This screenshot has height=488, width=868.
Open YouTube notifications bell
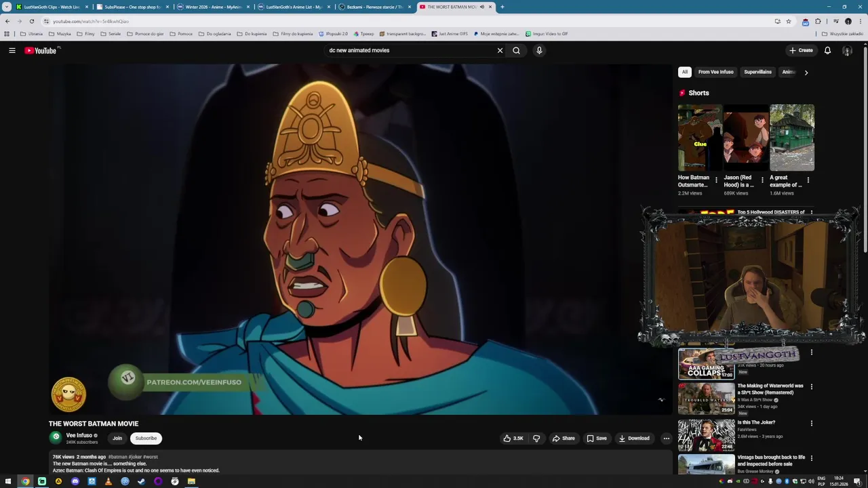pos(827,50)
